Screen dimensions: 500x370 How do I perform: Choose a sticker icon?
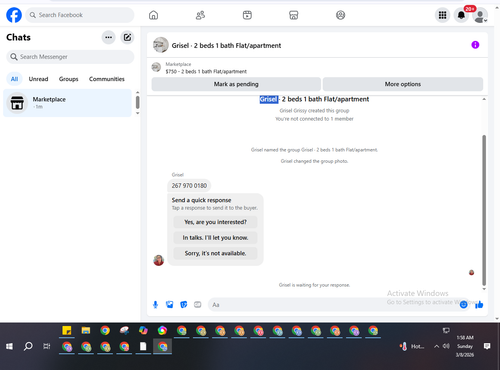(x=184, y=305)
